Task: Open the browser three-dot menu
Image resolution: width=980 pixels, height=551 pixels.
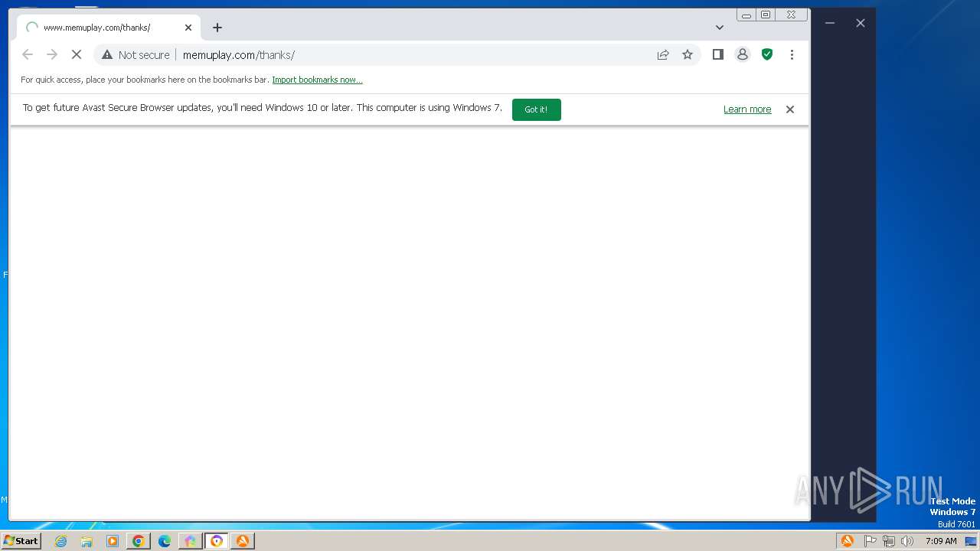Action: pos(792,54)
